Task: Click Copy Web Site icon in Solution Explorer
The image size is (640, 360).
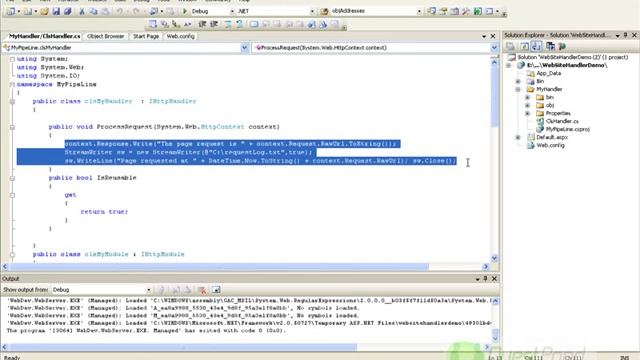Action: coord(551,46)
